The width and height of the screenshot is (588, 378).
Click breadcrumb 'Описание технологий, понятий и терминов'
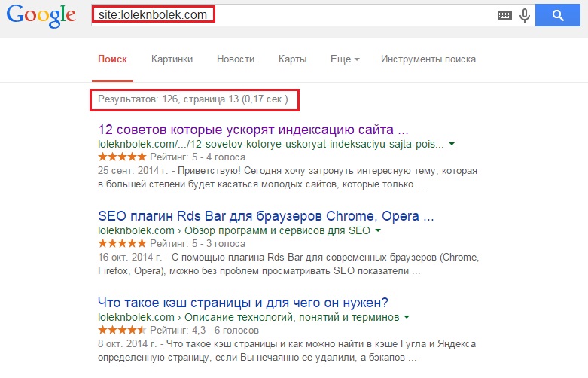[292, 317]
